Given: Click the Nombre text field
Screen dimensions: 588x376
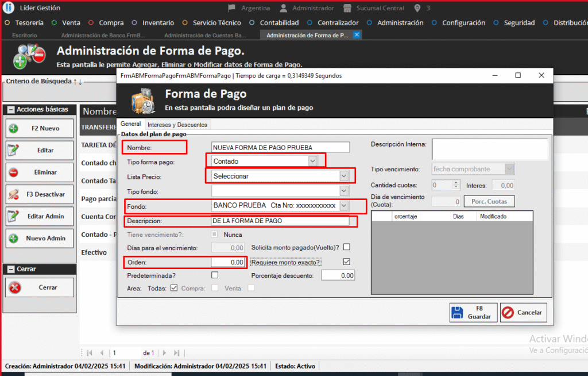Looking at the screenshot, I should click(x=280, y=147).
